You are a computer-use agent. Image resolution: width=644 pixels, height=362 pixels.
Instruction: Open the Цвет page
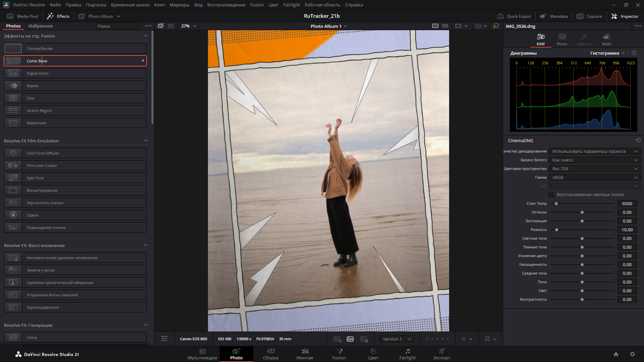point(373,354)
